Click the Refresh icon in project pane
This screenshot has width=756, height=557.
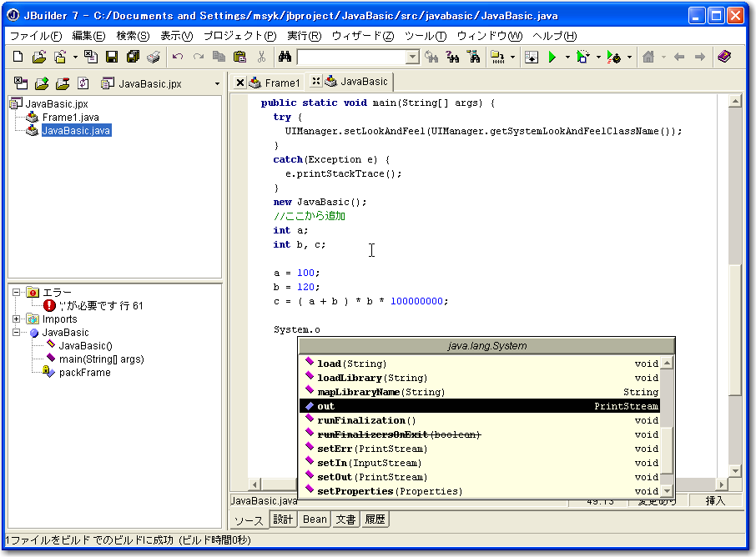click(83, 83)
